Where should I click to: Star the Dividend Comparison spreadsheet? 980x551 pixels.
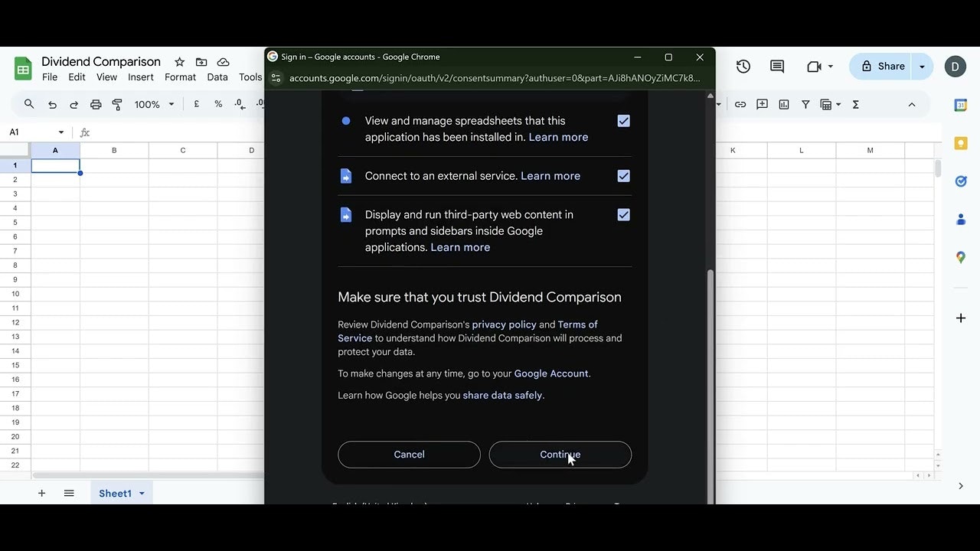(x=179, y=62)
